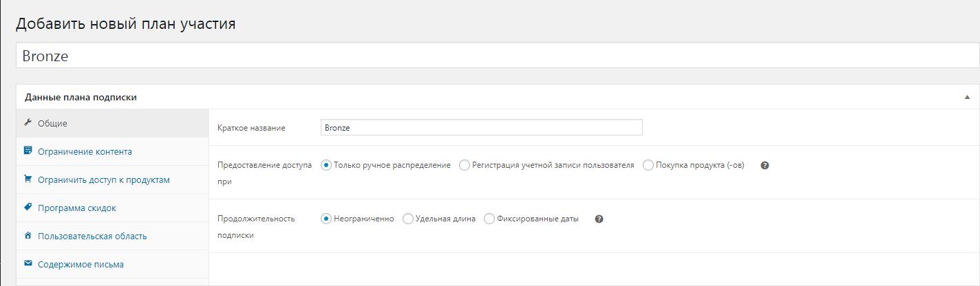The width and height of the screenshot is (980, 286).
Task: Click the Пользовательская область home icon
Action: tap(28, 236)
